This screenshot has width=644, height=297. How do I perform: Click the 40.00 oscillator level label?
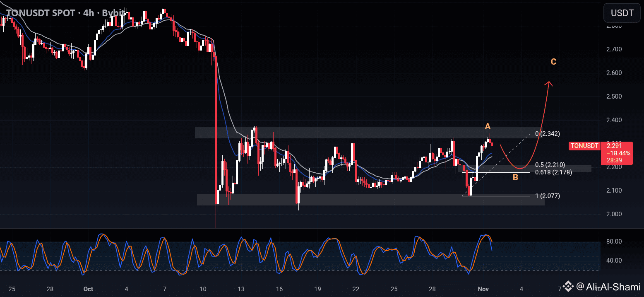614,261
